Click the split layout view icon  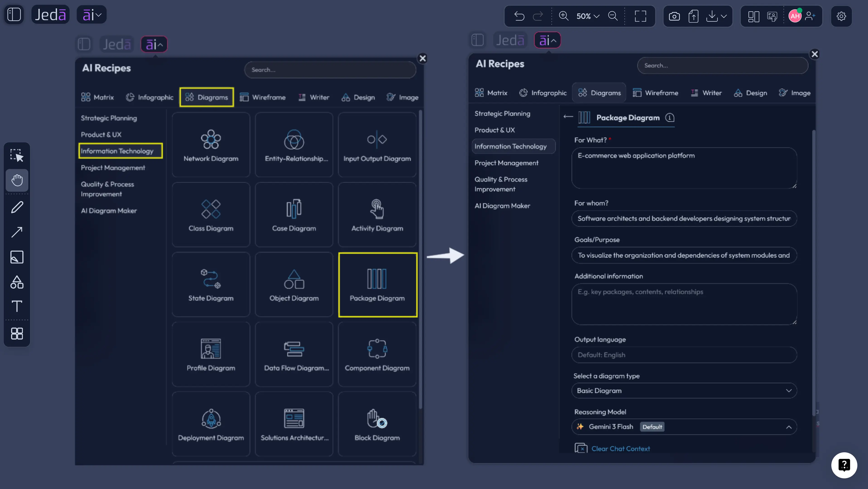(x=753, y=16)
